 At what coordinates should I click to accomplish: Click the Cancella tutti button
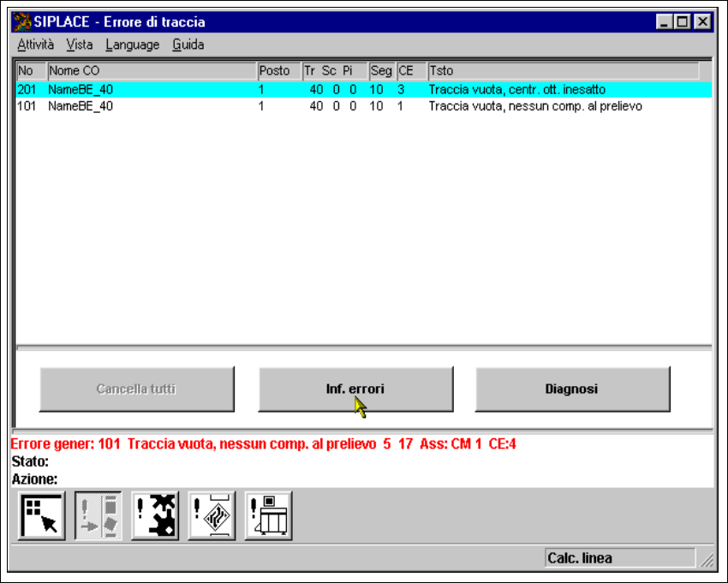click(x=136, y=389)
